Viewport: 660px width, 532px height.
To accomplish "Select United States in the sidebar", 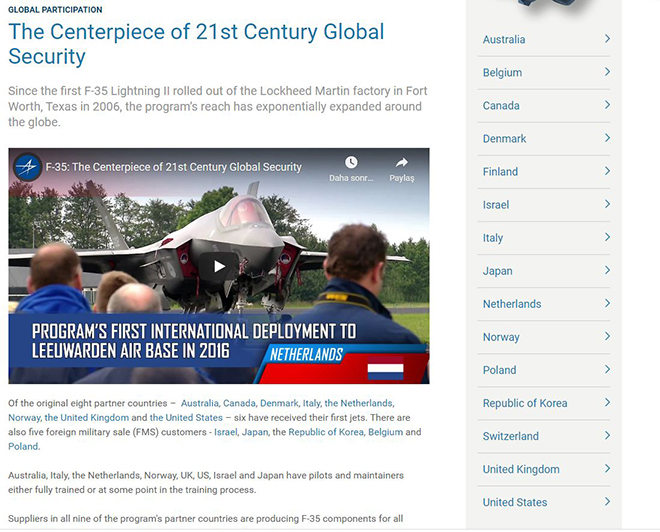I will point(515,502).
